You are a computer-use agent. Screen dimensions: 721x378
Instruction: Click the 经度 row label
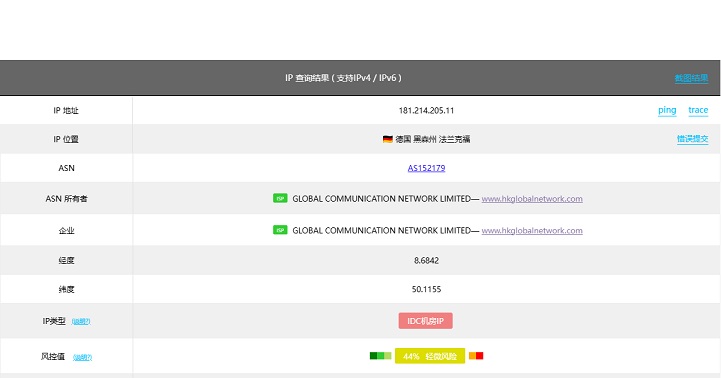click(x=66, y=260)
